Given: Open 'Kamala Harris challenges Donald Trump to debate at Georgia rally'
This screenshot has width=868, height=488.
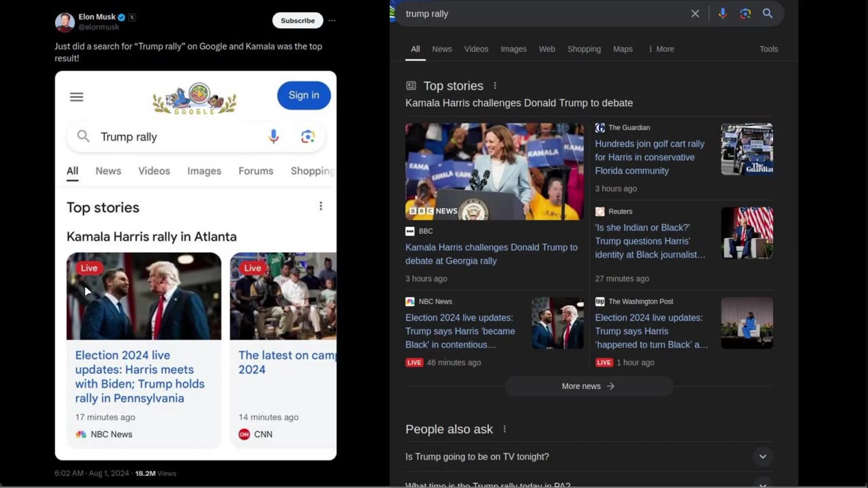Looking at the screenshot, I should tap(492, 254).
